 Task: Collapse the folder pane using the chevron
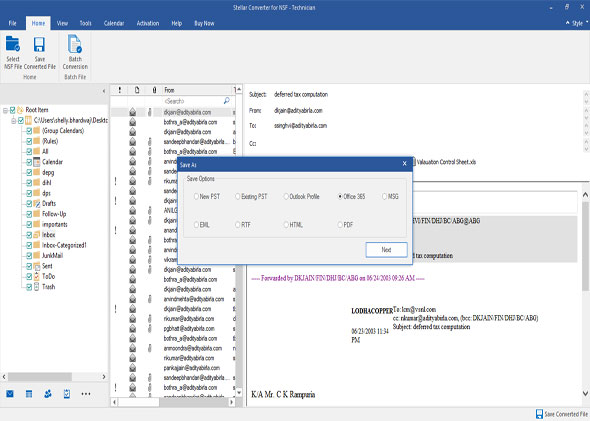pyautogui.click(x=104, y=91)
